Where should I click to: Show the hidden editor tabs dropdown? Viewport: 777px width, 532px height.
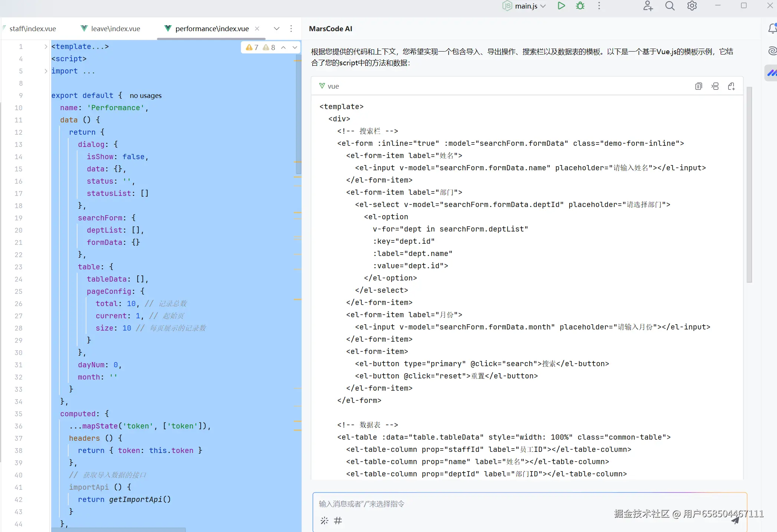[276, 29]
